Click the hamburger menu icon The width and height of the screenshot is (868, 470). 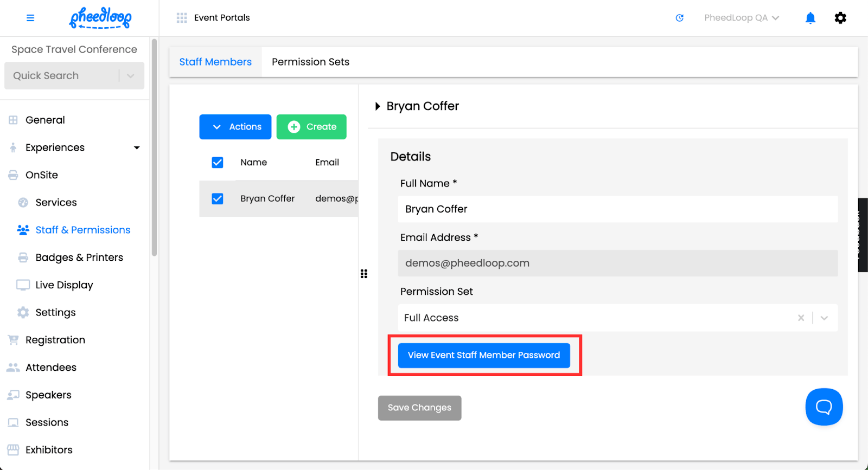coord(30,18)
